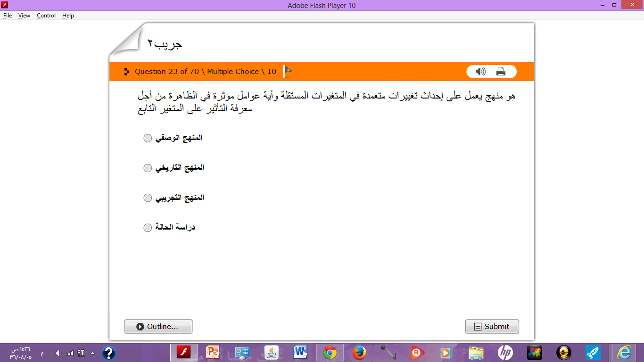The image size is (644, 362).
Task: Click the red R recorder taskbar icon
Action: tap(417, 353)
